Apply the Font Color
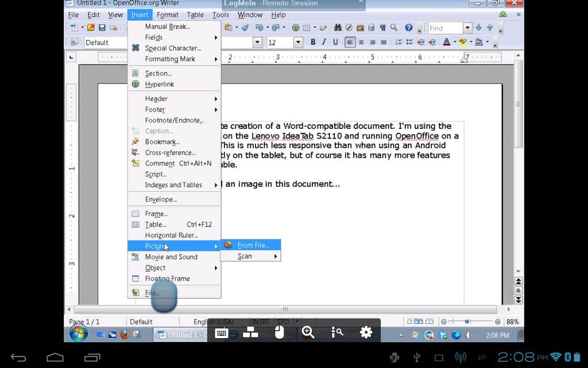 tap(446, 42)
